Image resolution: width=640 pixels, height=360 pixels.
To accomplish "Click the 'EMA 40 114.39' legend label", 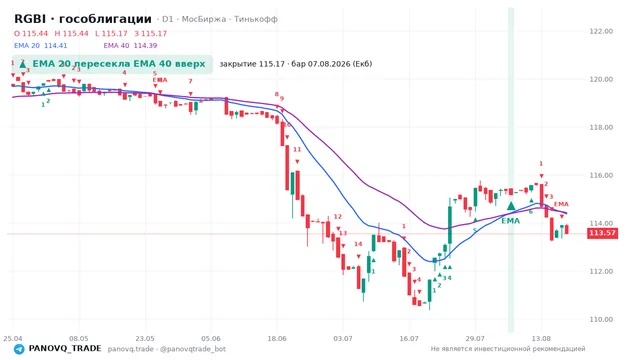I will (x=130, y=45).
